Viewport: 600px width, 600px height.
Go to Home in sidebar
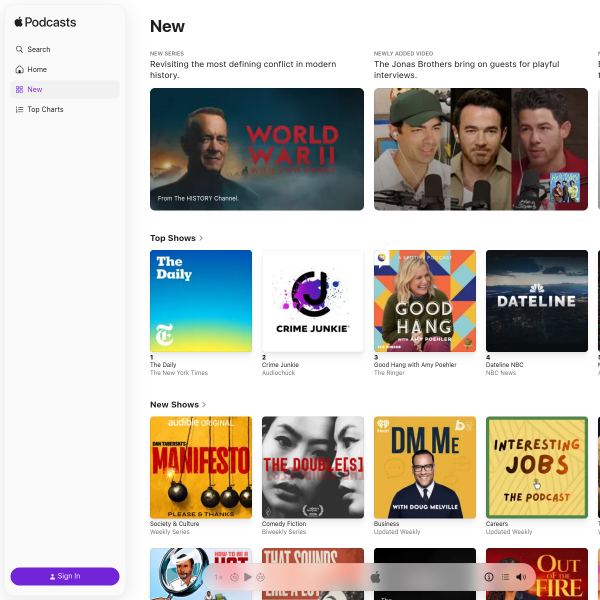click(x=65, y=69)
